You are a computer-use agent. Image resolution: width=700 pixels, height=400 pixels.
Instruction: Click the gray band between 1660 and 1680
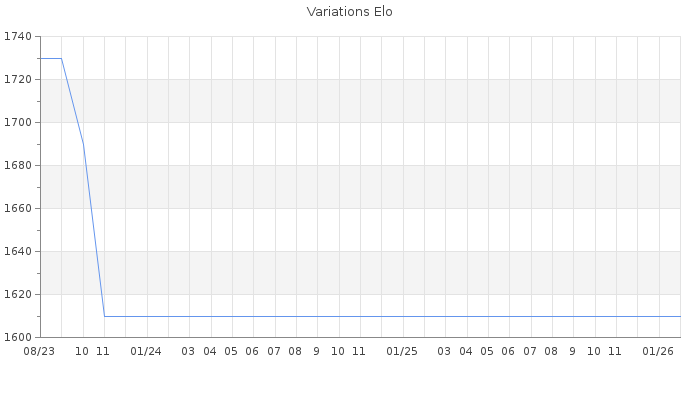(360, 187)
